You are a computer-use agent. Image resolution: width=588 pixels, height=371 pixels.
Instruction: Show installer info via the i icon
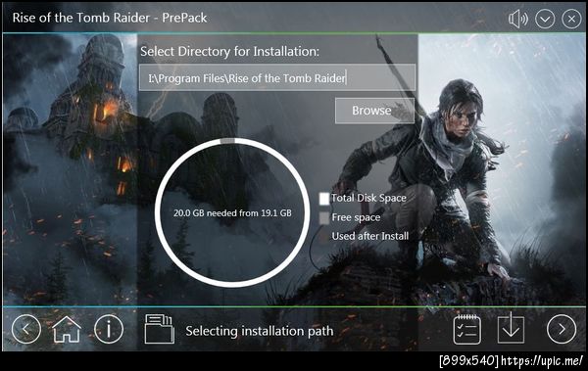tap(109, 329)
